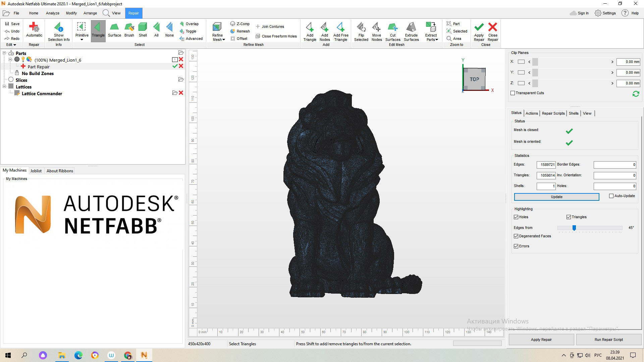Click Add Nodes tool
Screen dimensions: 644x362
point(324,32)
